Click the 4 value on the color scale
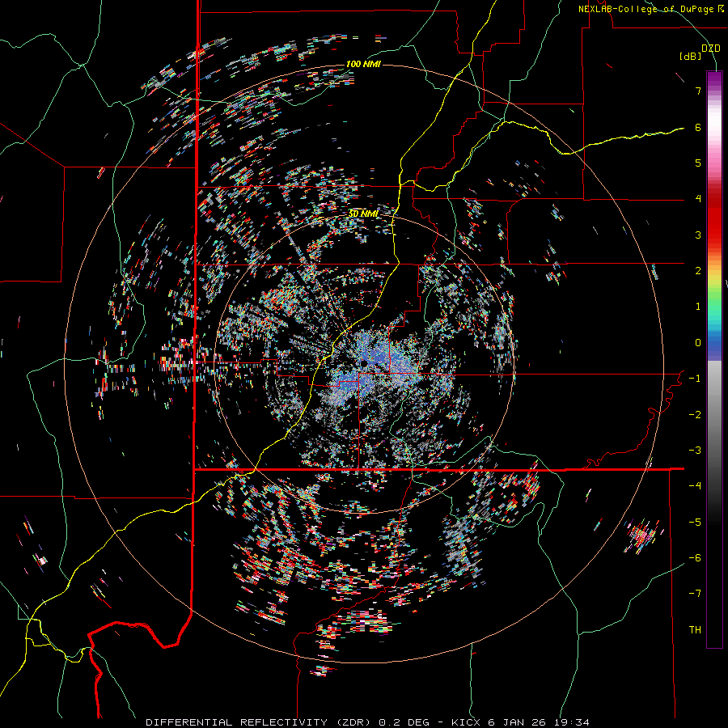Image resolution: width=728 pixels, height=728 pixels. (698, 199)
